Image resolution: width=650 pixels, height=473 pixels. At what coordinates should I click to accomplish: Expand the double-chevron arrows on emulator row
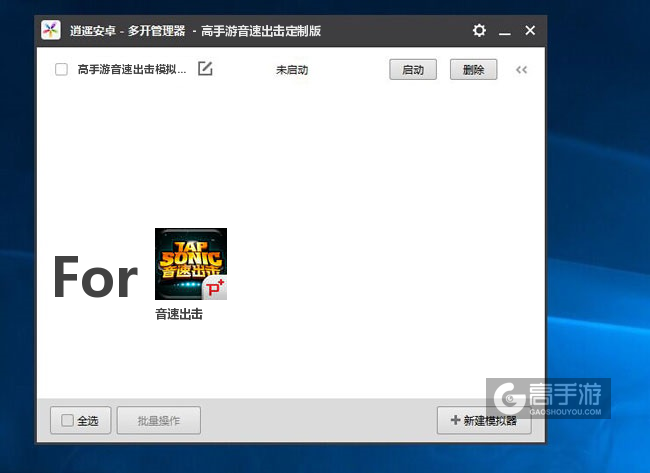click(521, 70)
